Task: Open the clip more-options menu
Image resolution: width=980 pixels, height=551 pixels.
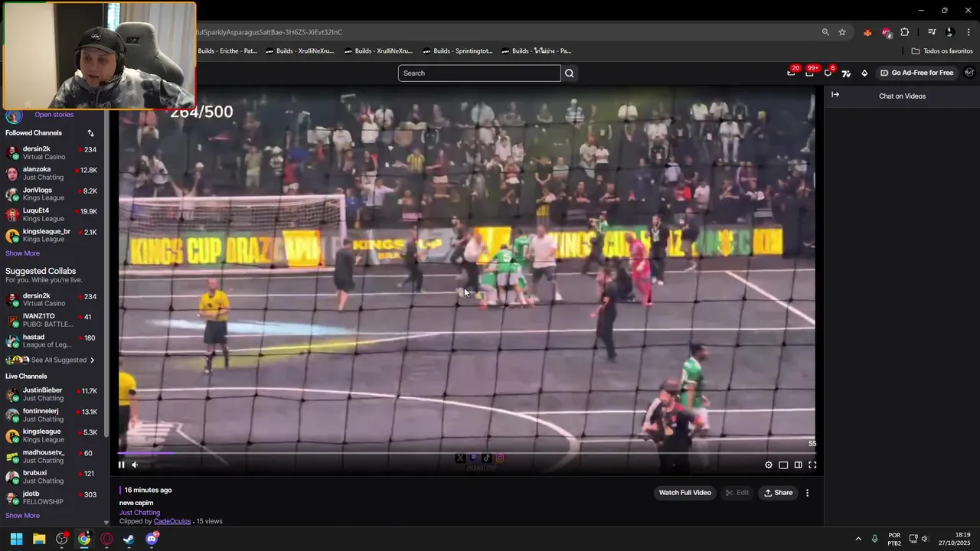Action: tap(807, 493)
